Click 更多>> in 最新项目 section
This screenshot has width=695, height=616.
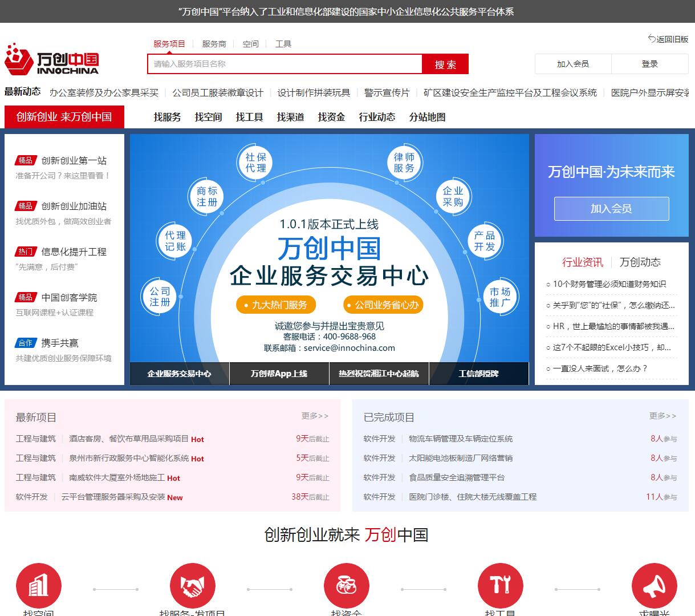(x=315, y=416)
